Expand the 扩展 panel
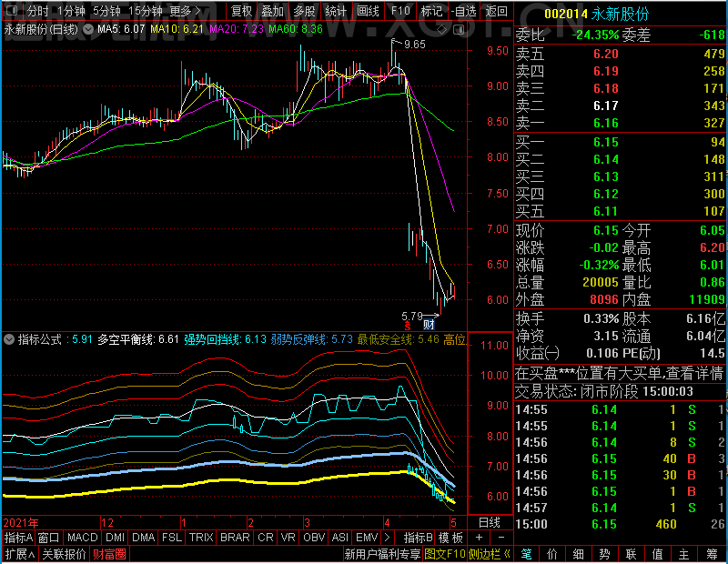Screen dimensions: 728x564 (x=20, y=554)
